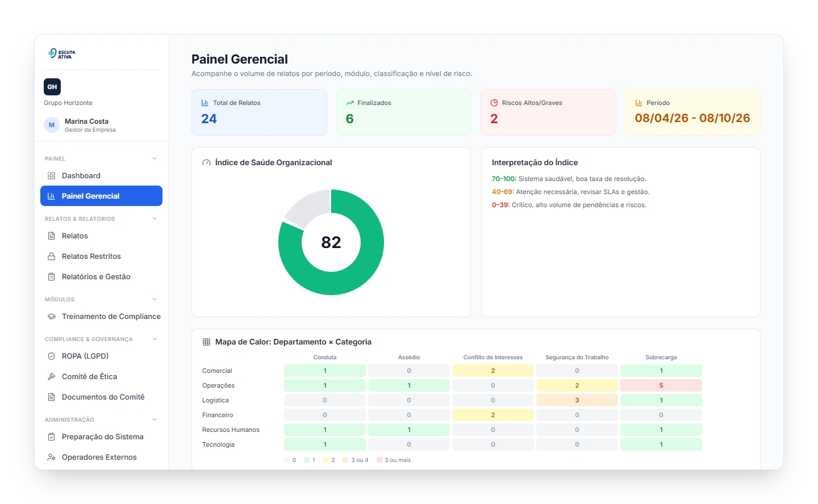Open Treinamento de Compliance module
This screenshot has height=504, width=818.
pos(101,317)
